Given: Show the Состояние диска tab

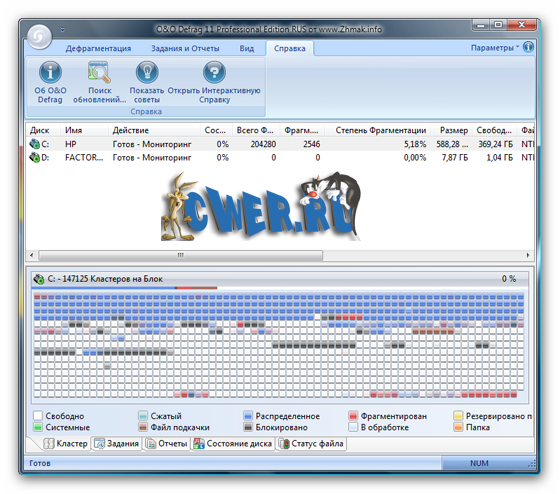Looking at the screenshot, I should tap(232, 444).
